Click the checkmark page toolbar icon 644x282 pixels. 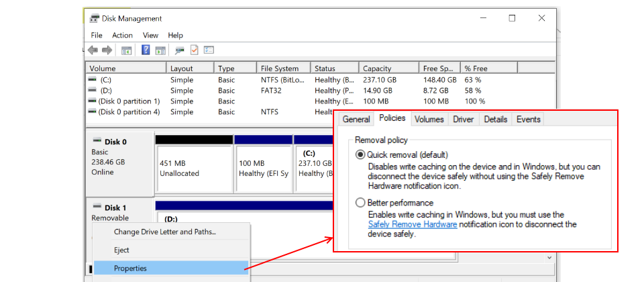pyautogui.click(x=195, y=50)
